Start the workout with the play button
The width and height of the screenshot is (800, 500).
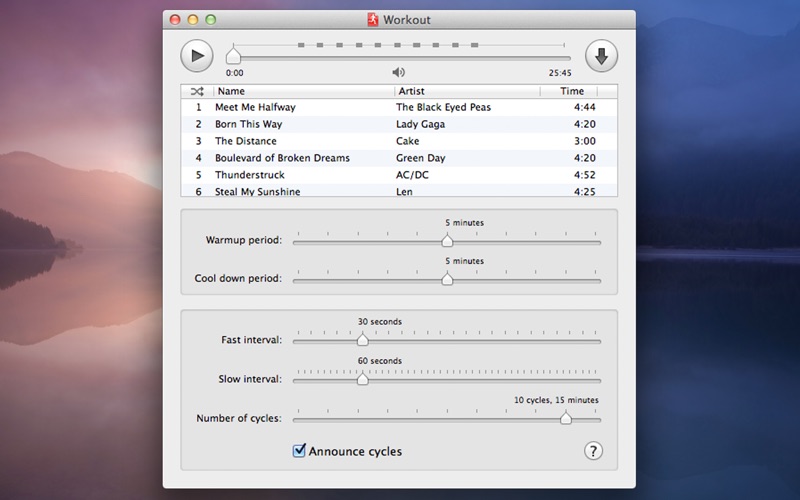tap(197, 56)
